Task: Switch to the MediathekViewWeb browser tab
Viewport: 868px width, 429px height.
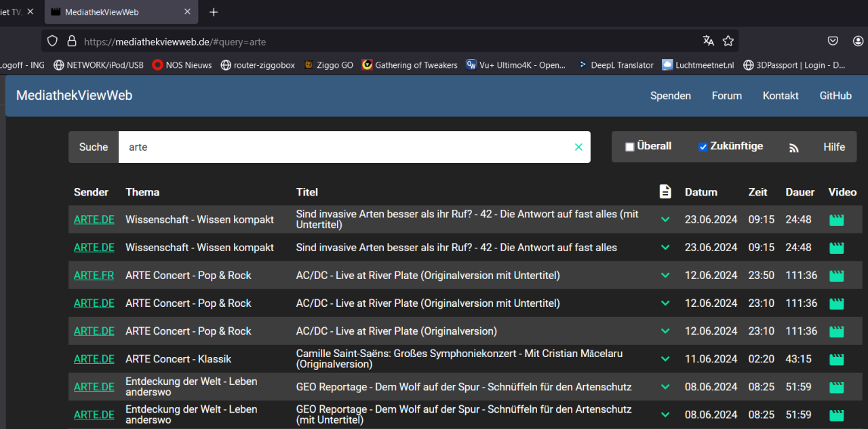Action: 102,12
